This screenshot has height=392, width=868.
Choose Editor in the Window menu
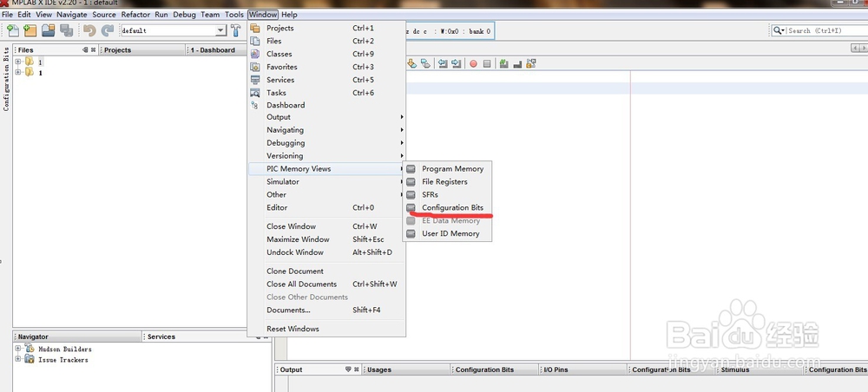(x=326, y=207)
